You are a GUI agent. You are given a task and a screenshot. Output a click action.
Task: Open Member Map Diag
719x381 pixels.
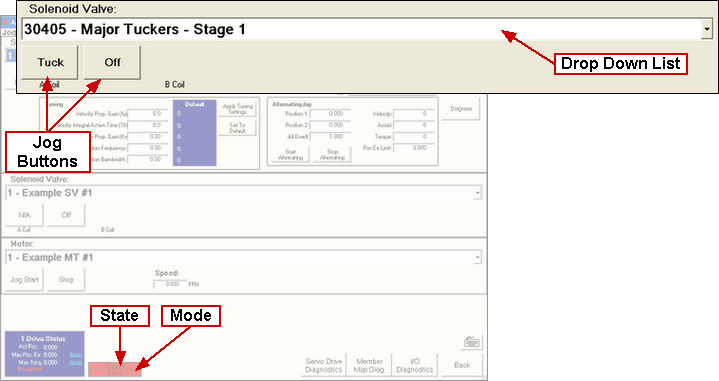[369, 365]
